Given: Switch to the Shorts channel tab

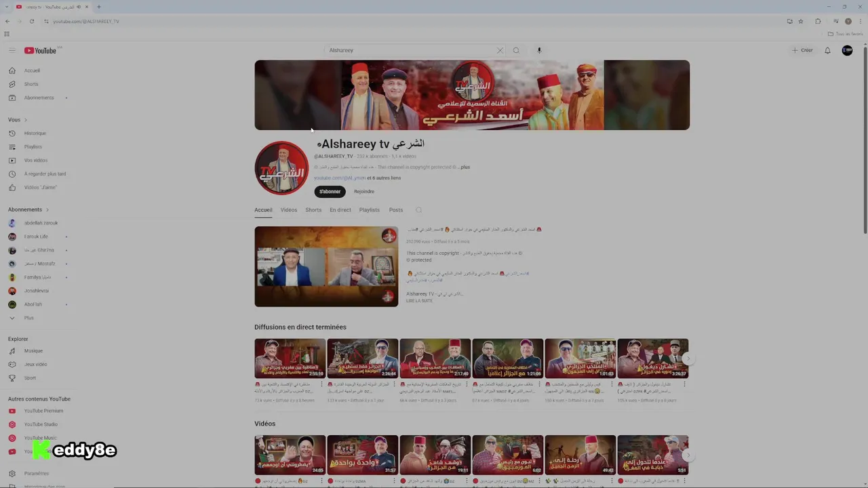Looking at the screenshot, I should (313, 210).
